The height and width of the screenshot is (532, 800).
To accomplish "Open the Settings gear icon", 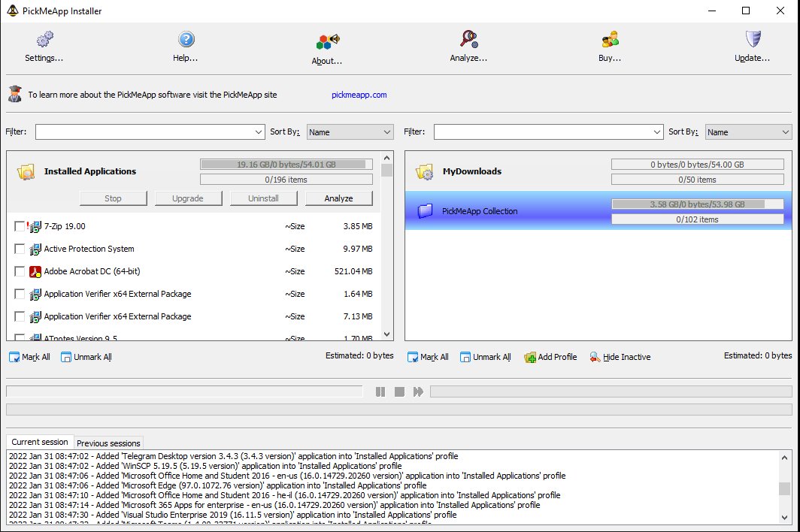I will (x=45, y=39).
